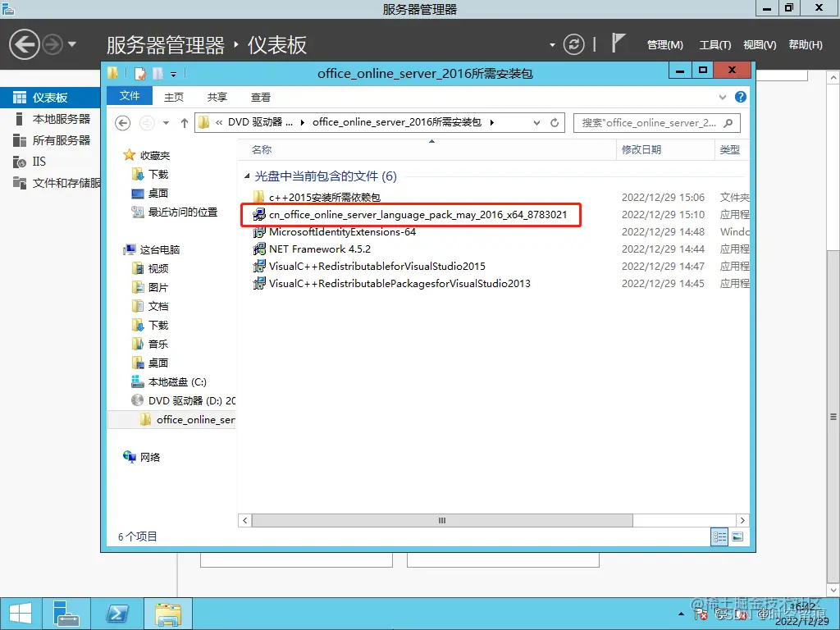
Task: Select folder c++2015安装所需依赖包
Action: (325, 197)
